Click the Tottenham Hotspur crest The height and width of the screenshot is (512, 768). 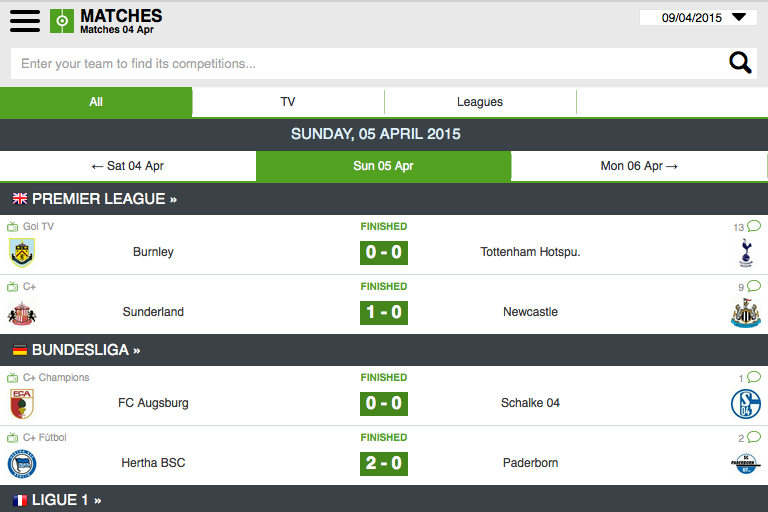click(745, 252)
